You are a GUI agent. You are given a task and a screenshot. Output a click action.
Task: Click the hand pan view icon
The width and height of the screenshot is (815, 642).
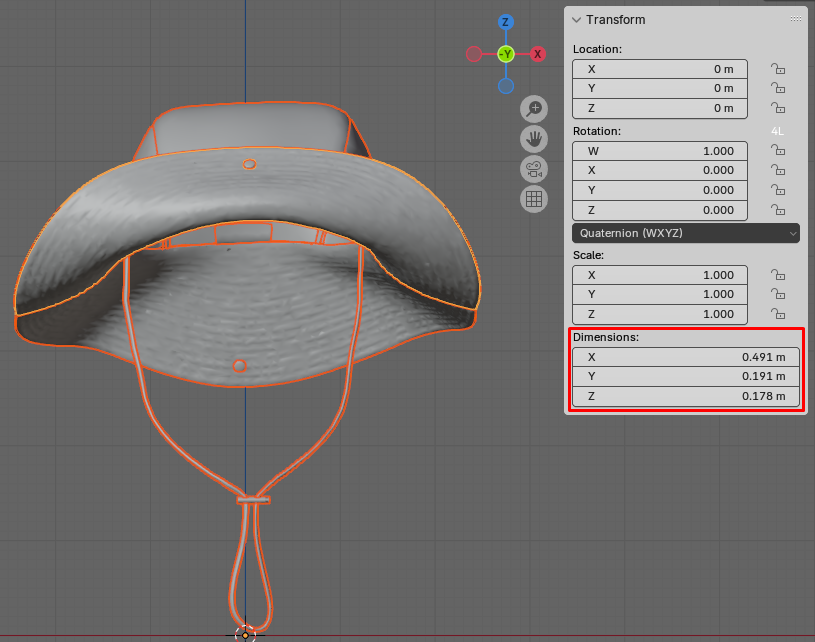[534, 138]
